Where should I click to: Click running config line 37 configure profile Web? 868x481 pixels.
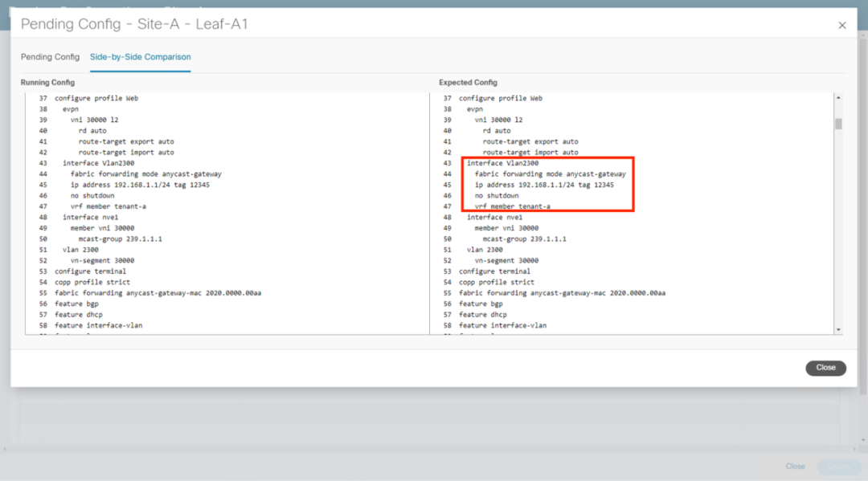(96, 99)
